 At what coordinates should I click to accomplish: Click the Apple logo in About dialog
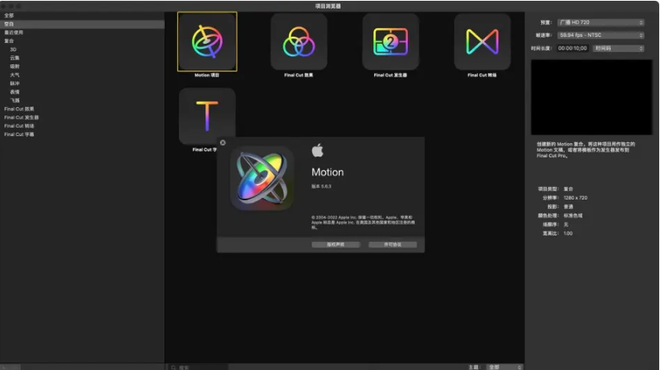318,150
